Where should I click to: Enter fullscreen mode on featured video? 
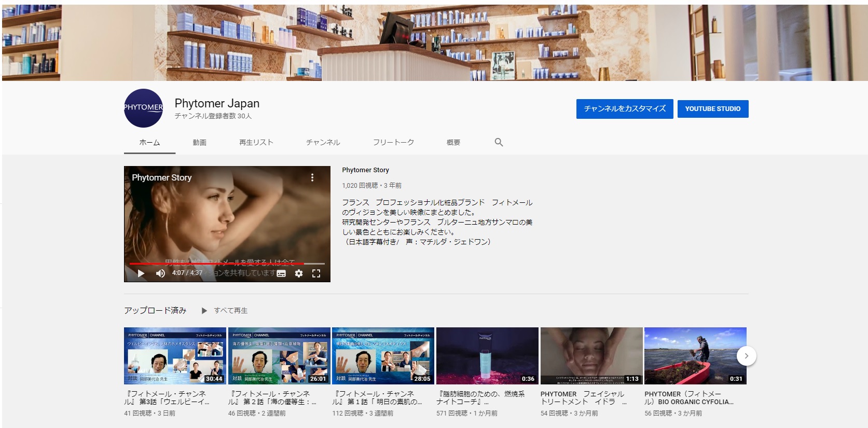point(316,273)
